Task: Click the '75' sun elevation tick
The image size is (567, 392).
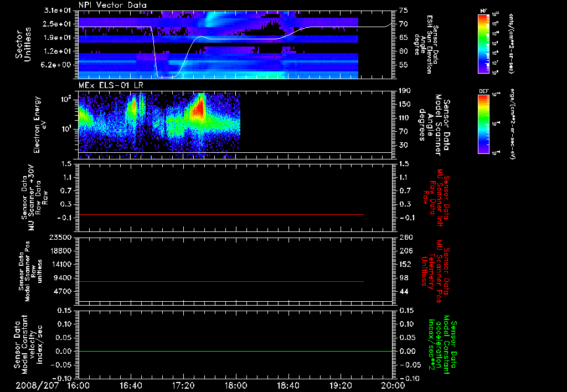Action: tap(403, 11)
